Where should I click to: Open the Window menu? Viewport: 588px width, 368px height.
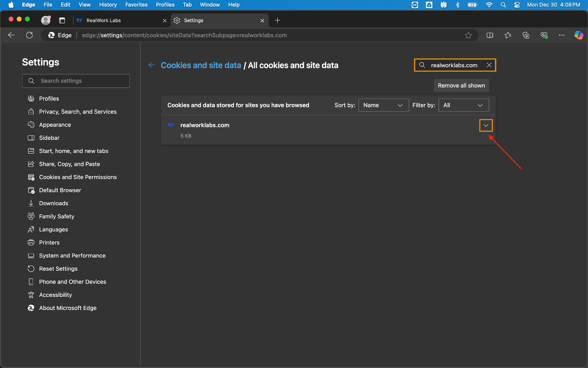coord(210,5)
